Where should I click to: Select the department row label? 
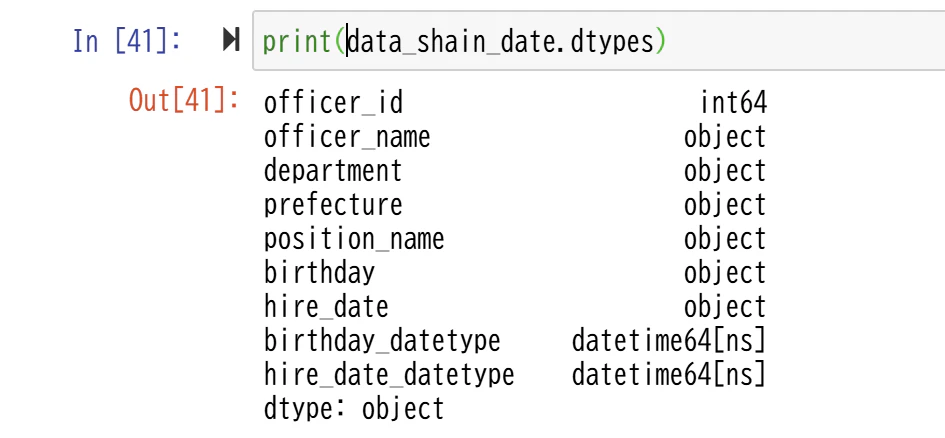(333, 171)
